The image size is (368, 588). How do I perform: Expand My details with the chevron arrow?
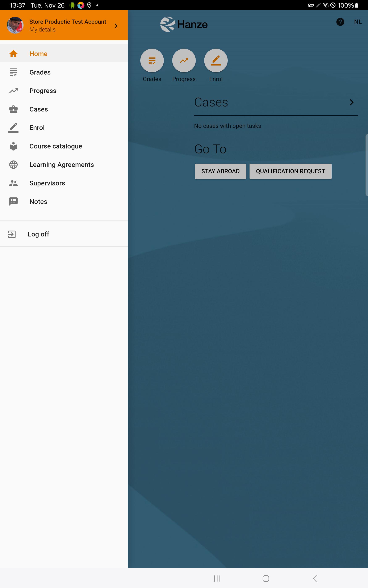(116, 26)
